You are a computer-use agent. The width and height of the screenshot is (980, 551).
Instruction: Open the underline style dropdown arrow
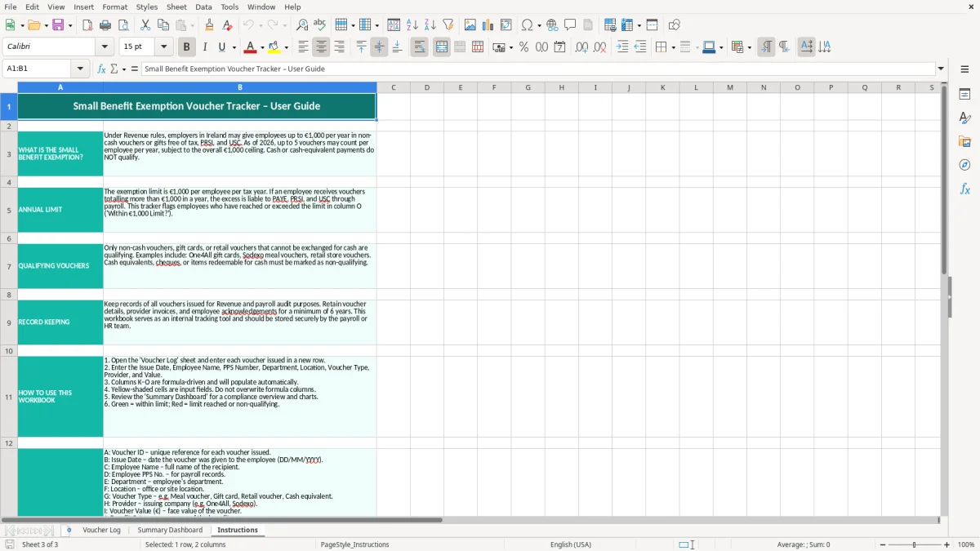[234, 47]
